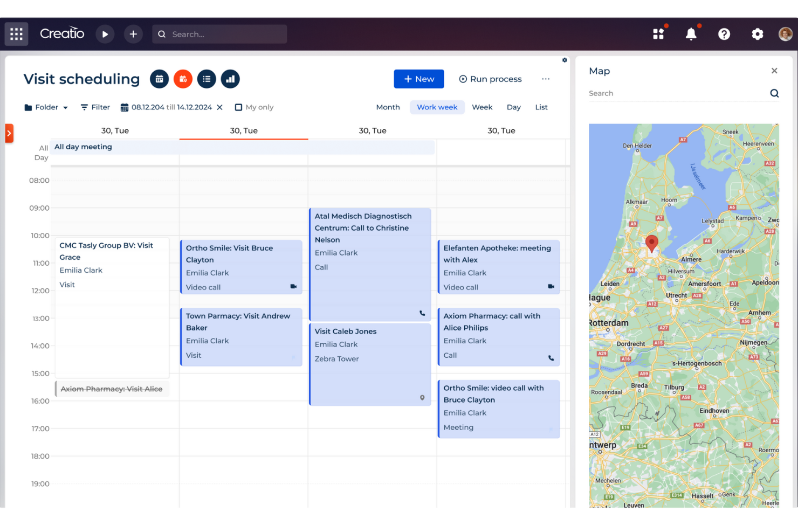Click the red location pin on the map
The width and height of the screenshot is (798, 532).
[652, 244]
